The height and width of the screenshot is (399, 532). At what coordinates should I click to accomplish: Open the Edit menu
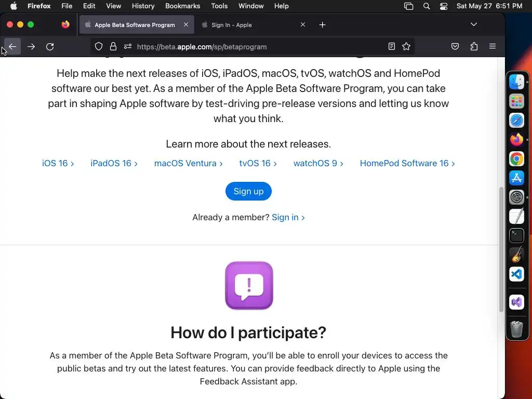point(89,6)
